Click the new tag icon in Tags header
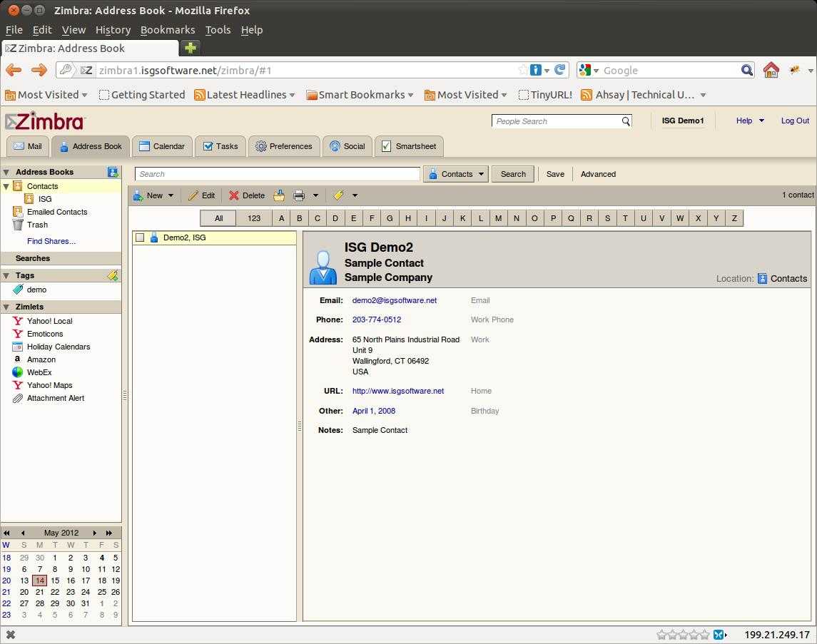Screen dimensions: 817x644 pos(113,275)
